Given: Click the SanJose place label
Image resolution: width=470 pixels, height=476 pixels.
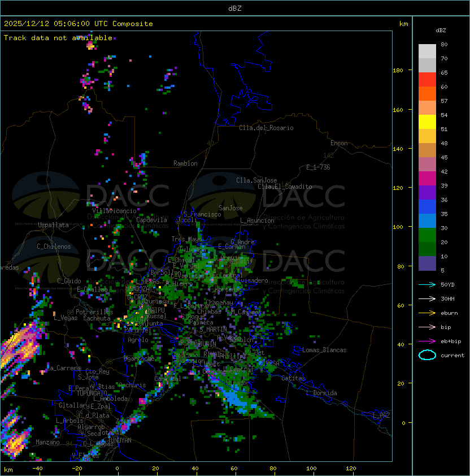Looking at the screenshot, I should pos(230,208).
